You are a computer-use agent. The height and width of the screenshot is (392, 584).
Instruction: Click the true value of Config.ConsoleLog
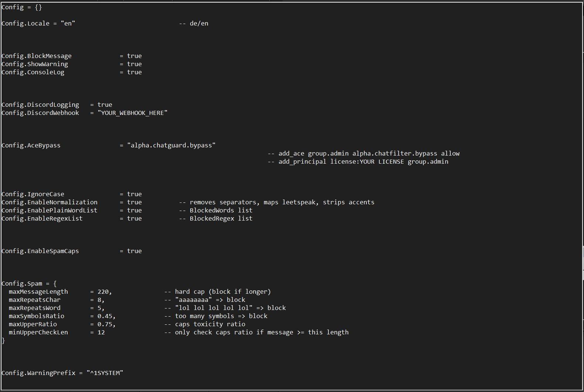point(134,72)
